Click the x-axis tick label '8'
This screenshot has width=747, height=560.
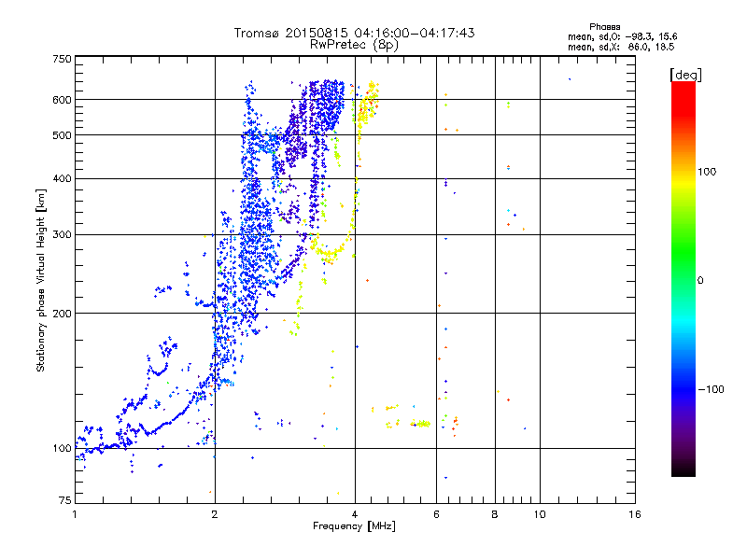coord(495,514)
